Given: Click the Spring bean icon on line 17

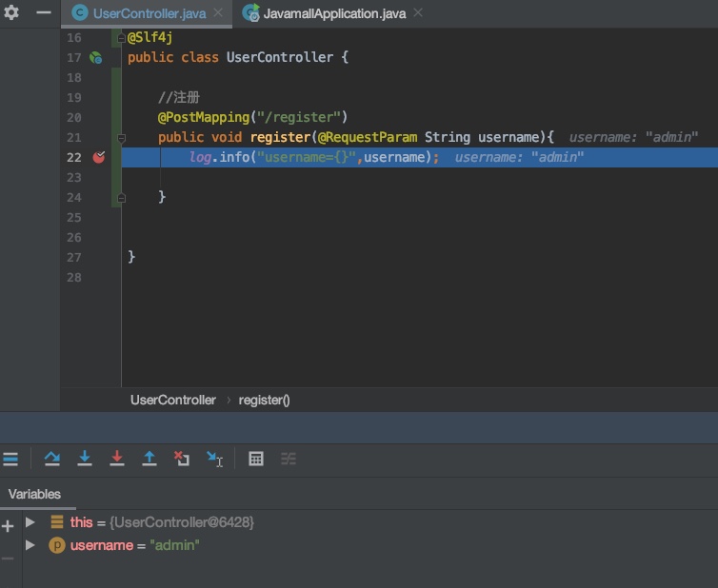Looking at the screenshot, I should (x=95, y=58).
